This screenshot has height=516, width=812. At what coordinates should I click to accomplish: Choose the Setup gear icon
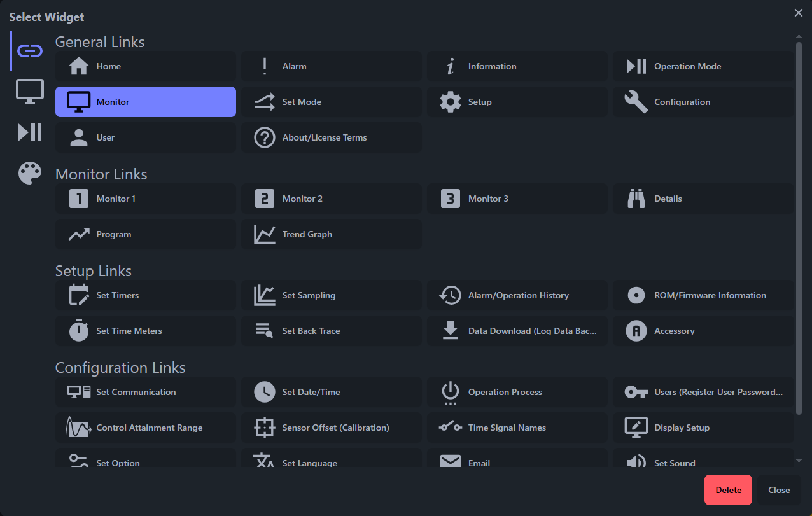451,102
